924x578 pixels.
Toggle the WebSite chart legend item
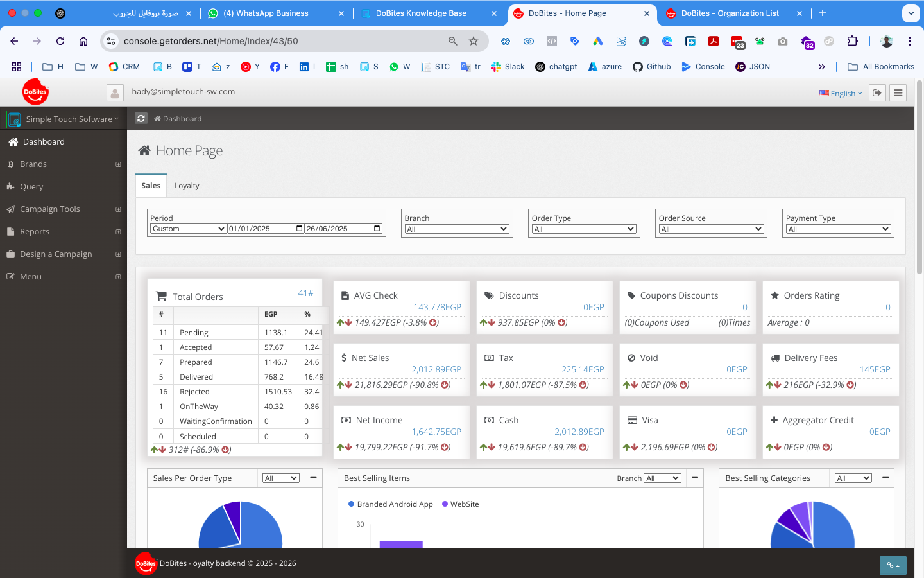pyautogui.click(x=460, y=504)
